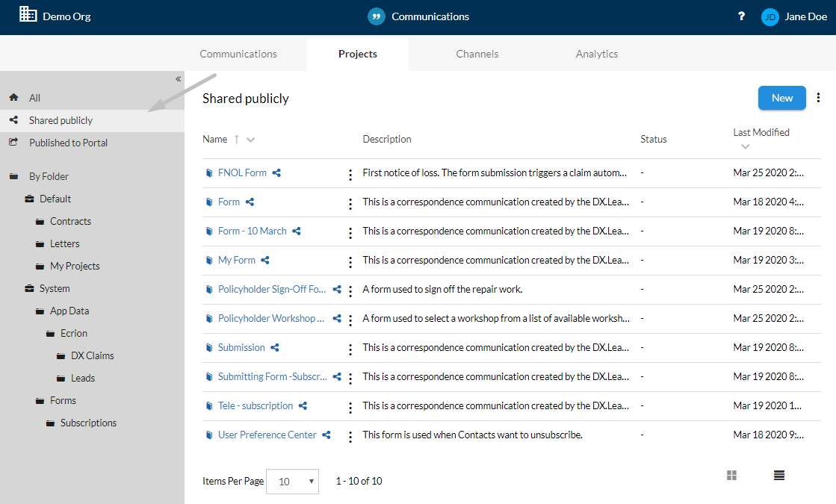Click the share icon next to FNOL Form

[x=276, y=172]
